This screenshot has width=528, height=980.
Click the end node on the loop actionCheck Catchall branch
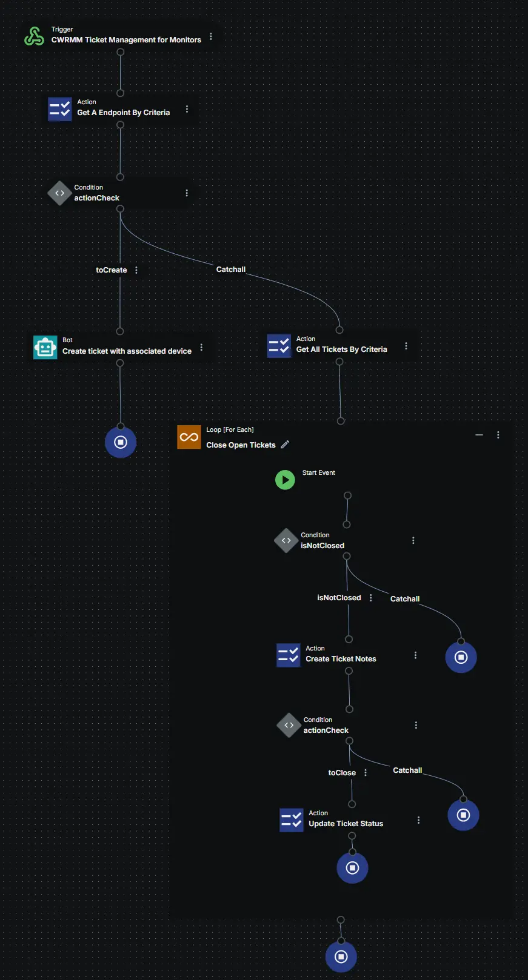point(464,815)
